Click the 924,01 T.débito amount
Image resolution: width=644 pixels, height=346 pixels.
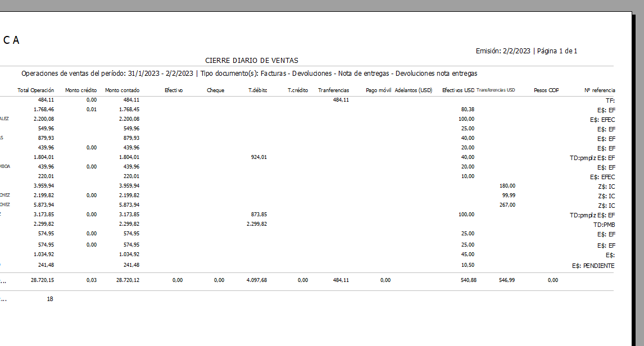tap(258, 157)
